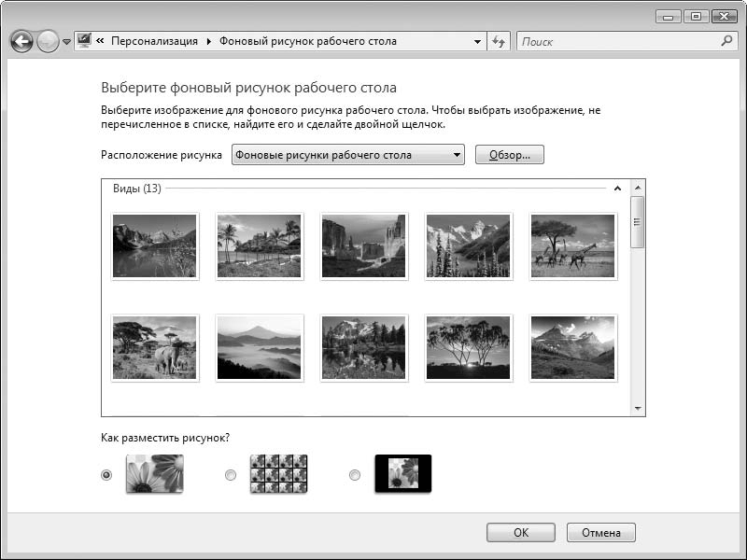
Task: Click the Отмена button
Action: [x=601, y=532]
